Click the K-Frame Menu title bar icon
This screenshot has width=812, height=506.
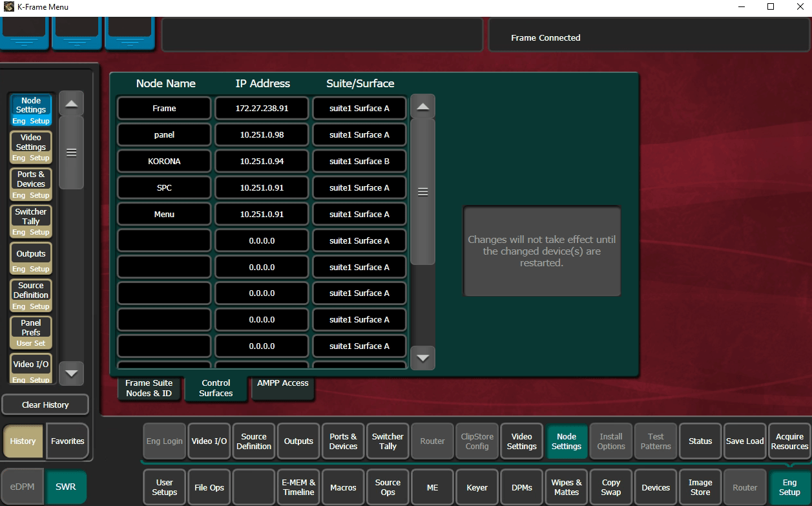point(8,7)
